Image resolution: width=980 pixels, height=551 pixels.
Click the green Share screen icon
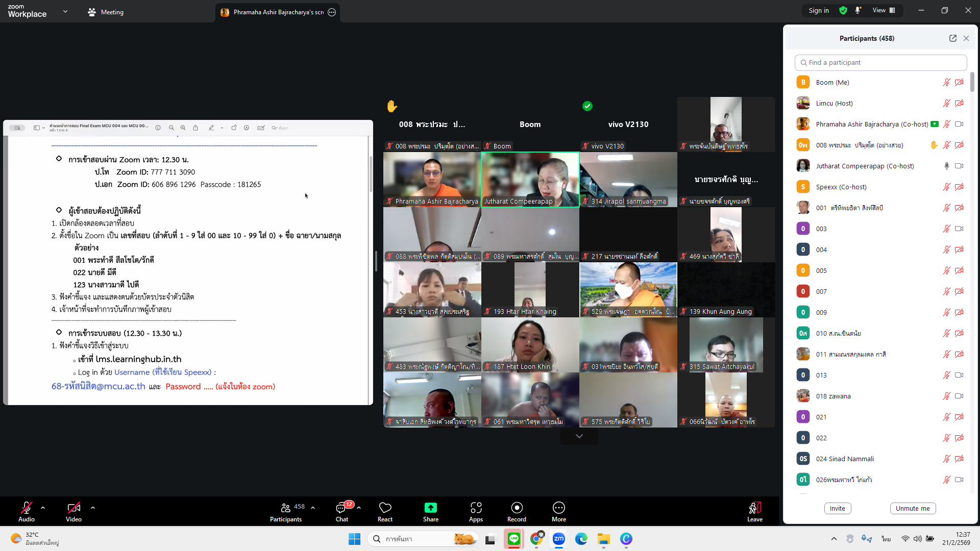[430, 508]
